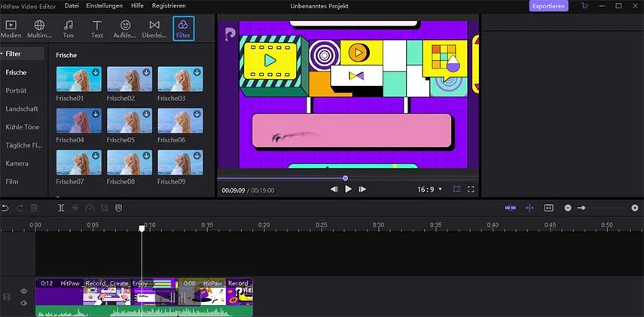
Task: Open the speed adjustment tool
Action: pyautogui.click(x=90, y=208)
